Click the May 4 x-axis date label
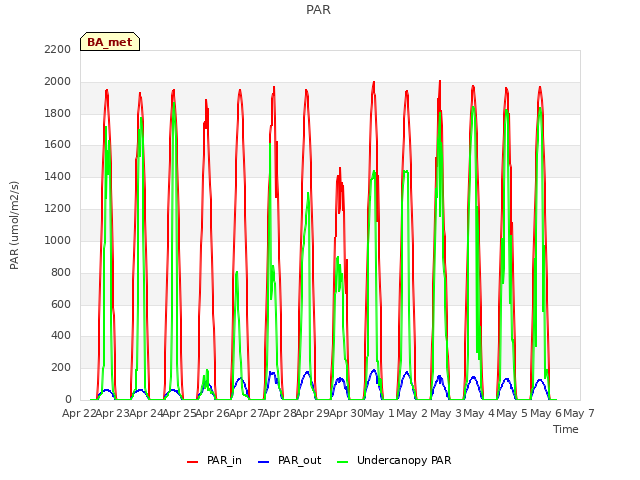This screenshot has height=480, width=640. (x=479, y=413)
